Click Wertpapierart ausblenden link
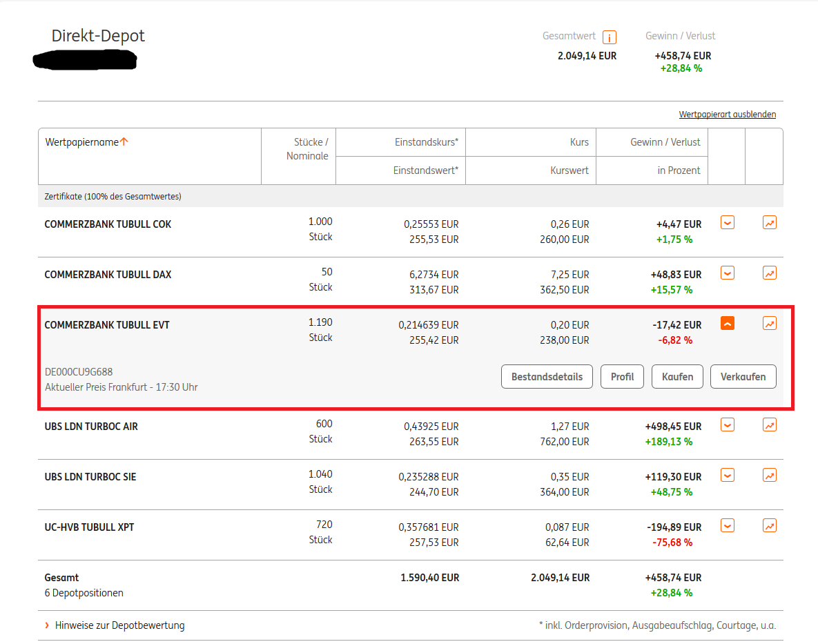Viewport: 818px width, 644px height. tap(727, 115)
